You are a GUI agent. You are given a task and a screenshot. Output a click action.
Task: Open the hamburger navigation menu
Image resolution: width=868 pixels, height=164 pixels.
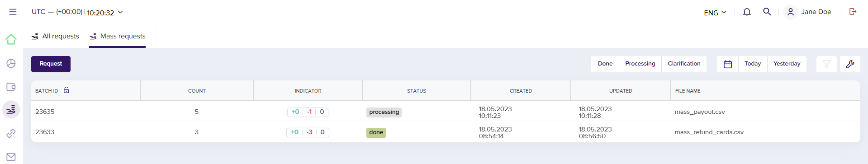[13, 12]
